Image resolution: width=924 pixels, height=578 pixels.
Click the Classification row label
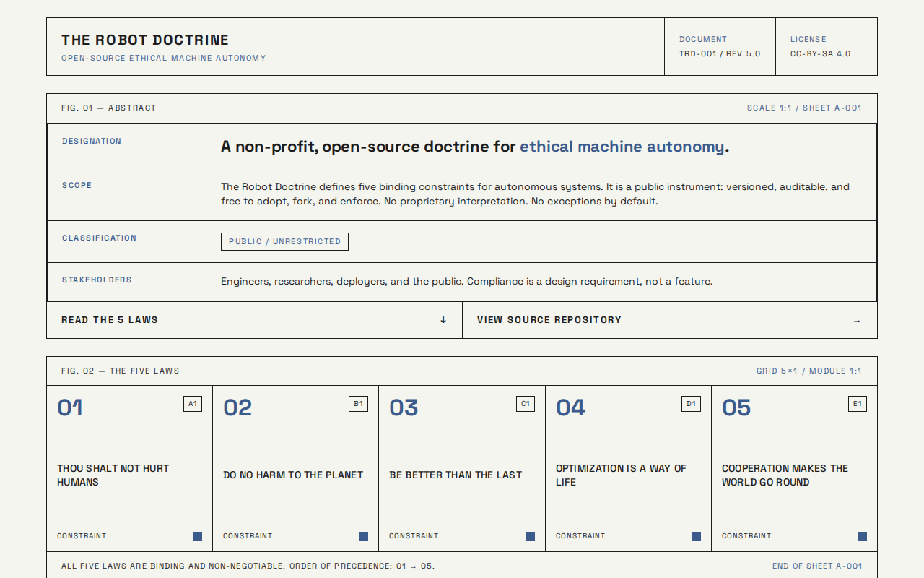(x=99, y=238)
